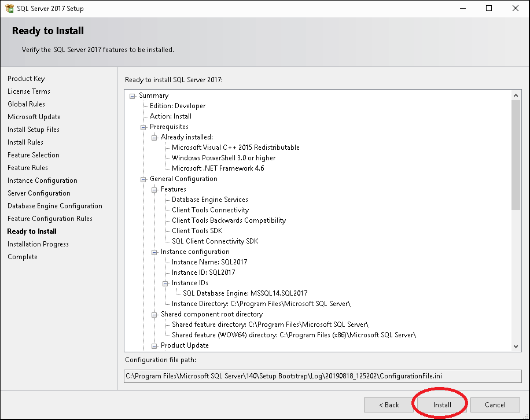
Task: Click the SQL Server Setup title bar icon
Action: tap(9, 9)
